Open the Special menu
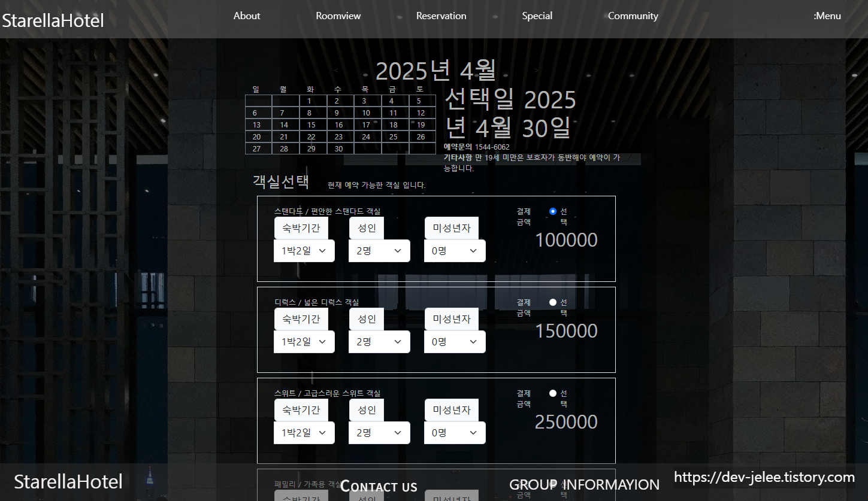The height and width of the screenshot is (501, 868). (537, 16)
